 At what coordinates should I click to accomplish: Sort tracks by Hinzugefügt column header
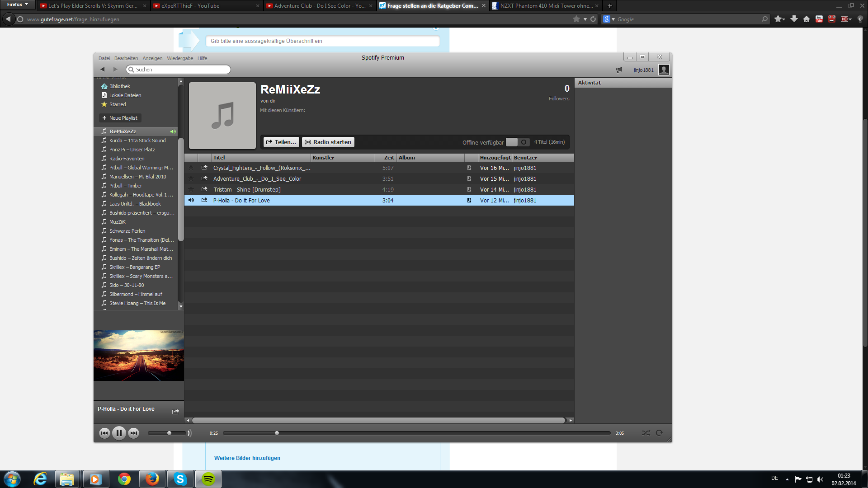tap(495, 158)
